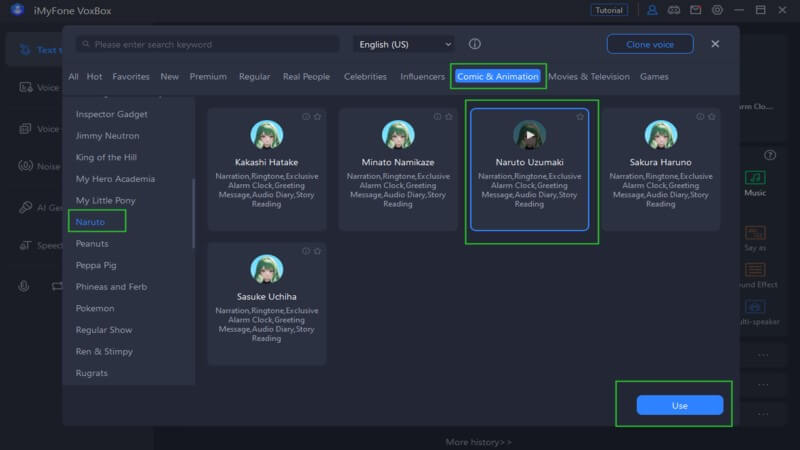
Task: Switch to the Real People tab
Action: tap(306, 77)
